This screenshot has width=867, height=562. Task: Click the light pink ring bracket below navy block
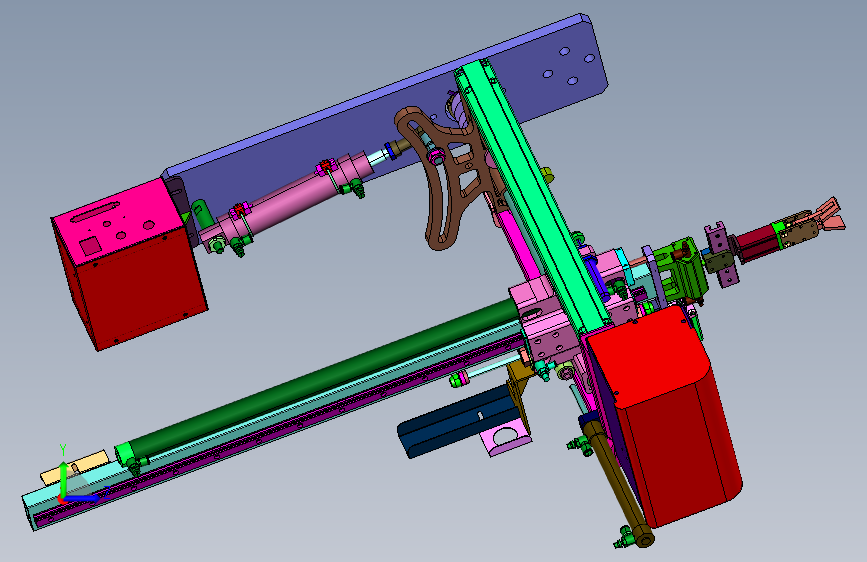(x=506, y=438)
